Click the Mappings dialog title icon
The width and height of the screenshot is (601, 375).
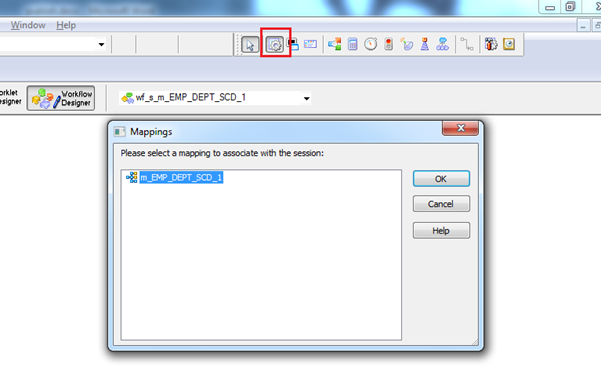119,132
